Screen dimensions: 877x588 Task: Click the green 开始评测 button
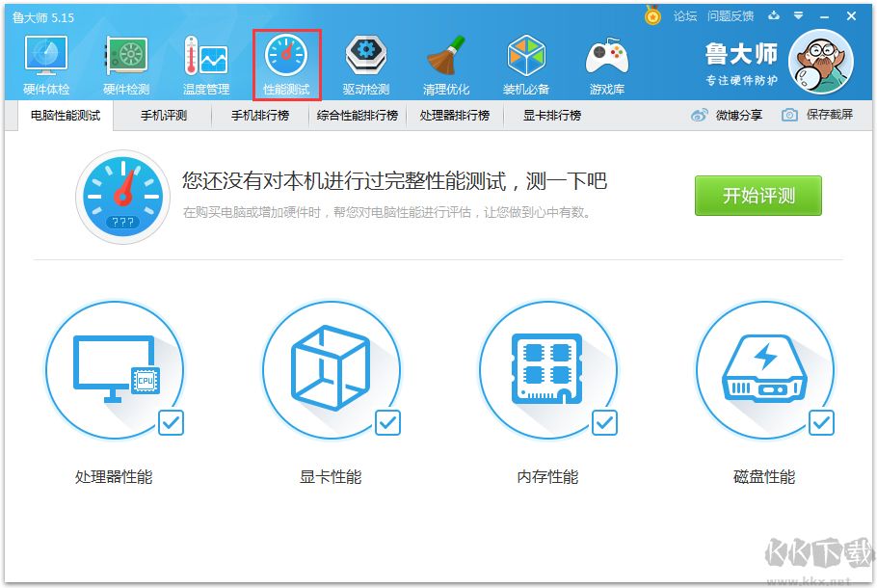click(x=758, y=196)
